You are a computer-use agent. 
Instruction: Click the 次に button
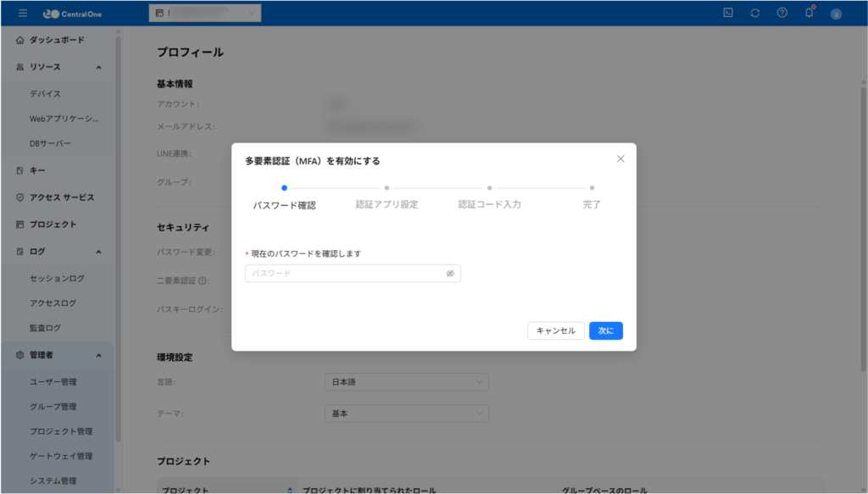605,330
